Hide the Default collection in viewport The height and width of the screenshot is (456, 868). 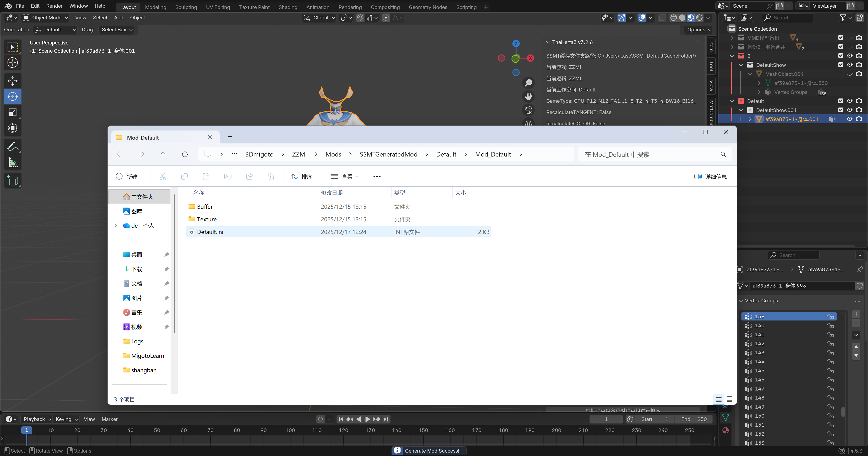point(849,101)
